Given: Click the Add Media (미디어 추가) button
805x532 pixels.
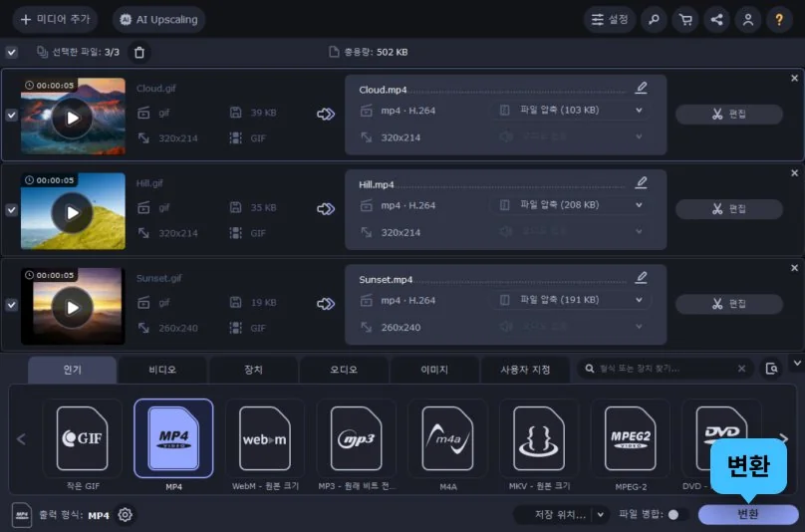Looking at the screenshot, I should [x=55, y=20].
